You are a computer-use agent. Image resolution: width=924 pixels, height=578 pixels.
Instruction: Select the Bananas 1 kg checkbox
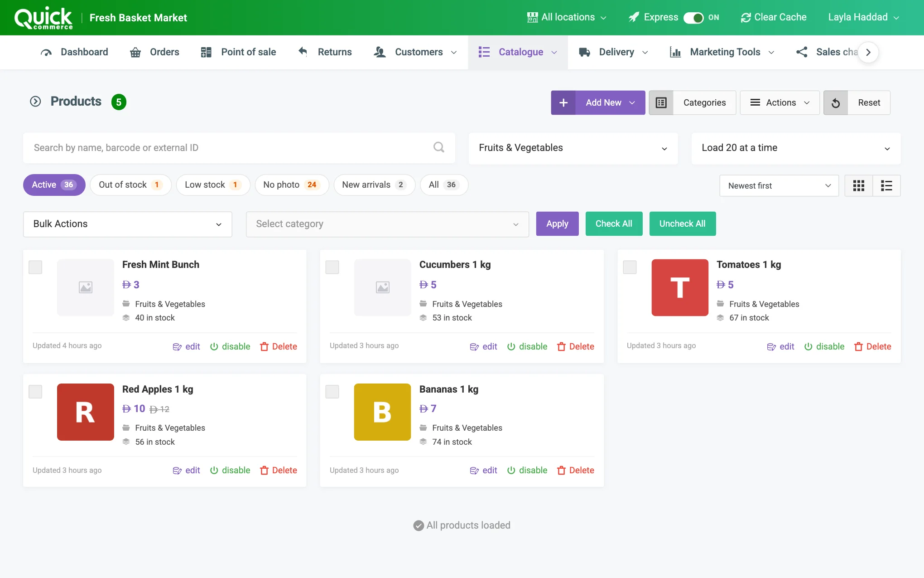tap(332, 391)
